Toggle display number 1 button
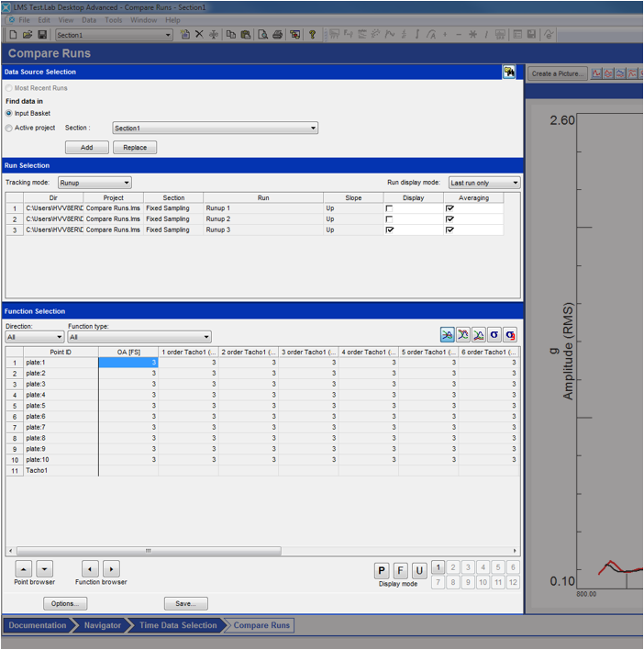Viewport: 644px width, 650px height. [439, 567]
